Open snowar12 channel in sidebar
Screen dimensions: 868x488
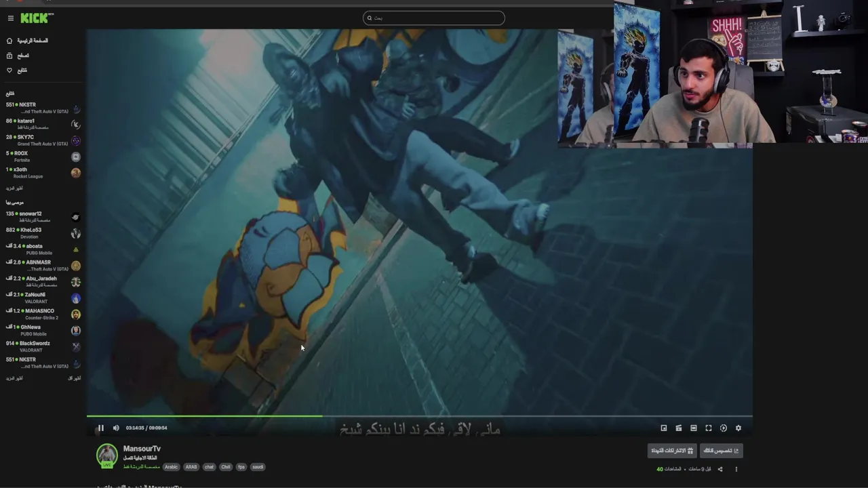(x=43, y=217)
